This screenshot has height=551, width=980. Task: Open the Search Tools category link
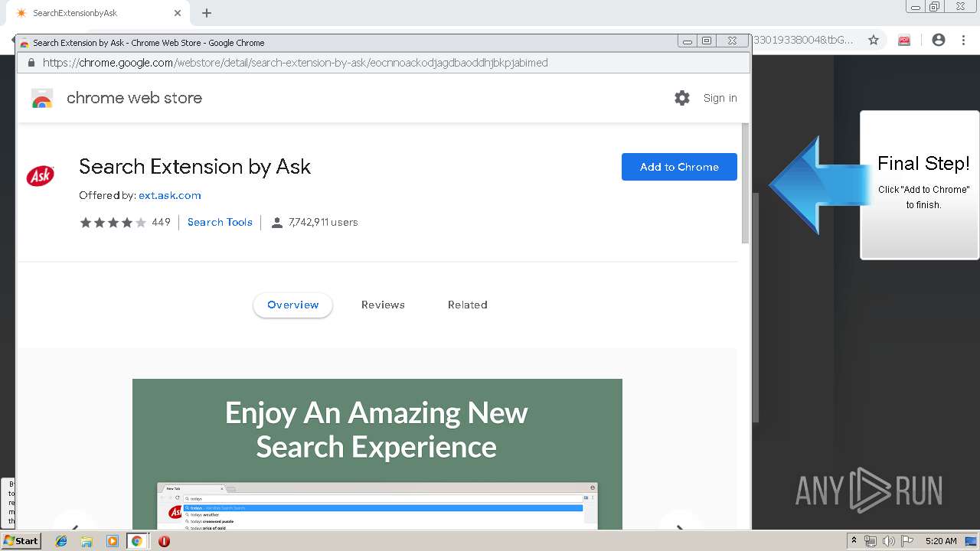220,222
